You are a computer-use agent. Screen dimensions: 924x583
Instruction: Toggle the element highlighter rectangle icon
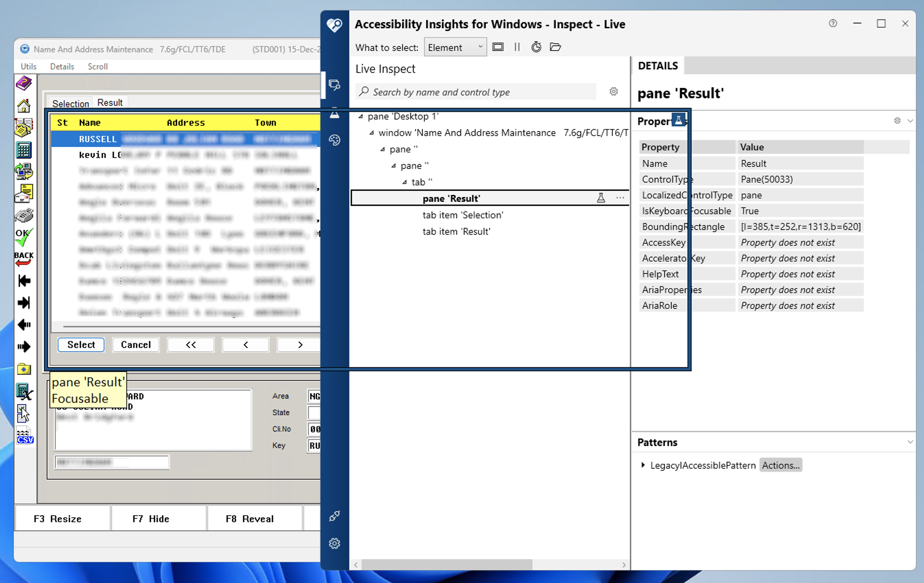(x=498, y=47)
